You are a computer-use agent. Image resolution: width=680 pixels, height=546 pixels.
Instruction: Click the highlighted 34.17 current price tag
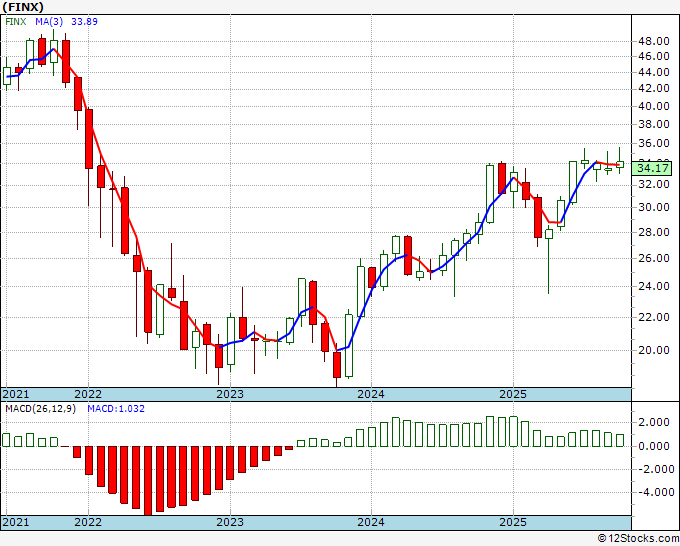(654, 168)
